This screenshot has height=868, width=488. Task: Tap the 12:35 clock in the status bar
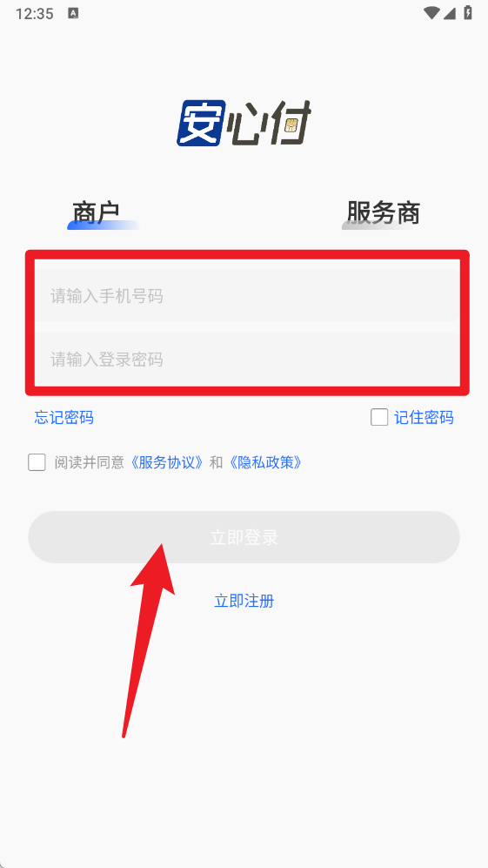click(x=34, y=14)
